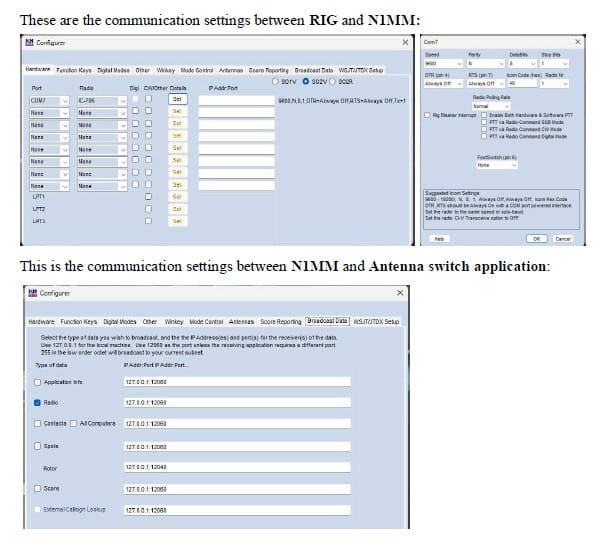
Task: Tick the All Computers checkbox
Action: coord(73,423)
